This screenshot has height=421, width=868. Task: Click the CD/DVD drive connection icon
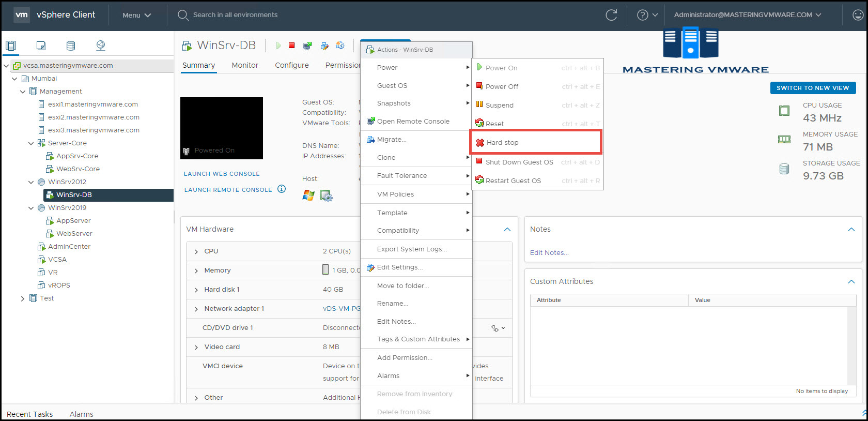point(498,328)
